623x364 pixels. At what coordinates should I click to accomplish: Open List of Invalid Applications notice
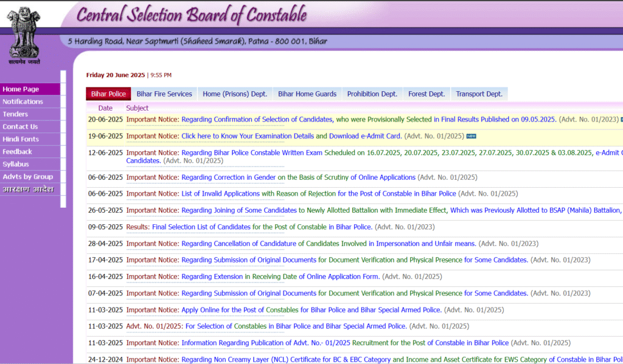click(x=319, y=194)
